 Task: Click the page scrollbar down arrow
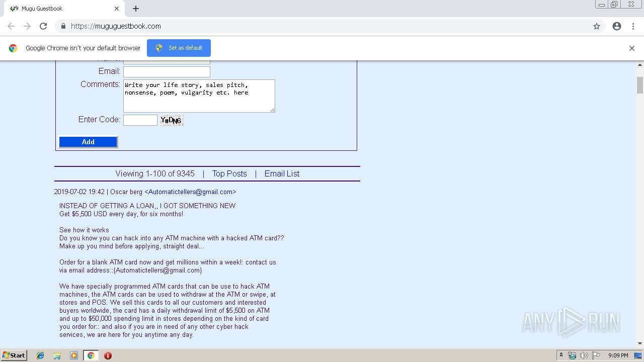point(640,343)
